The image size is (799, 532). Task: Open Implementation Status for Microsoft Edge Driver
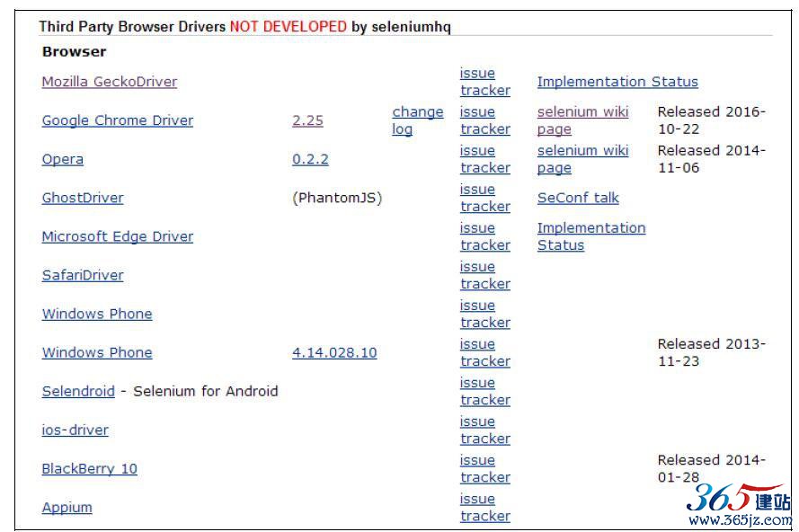[591, 236]
